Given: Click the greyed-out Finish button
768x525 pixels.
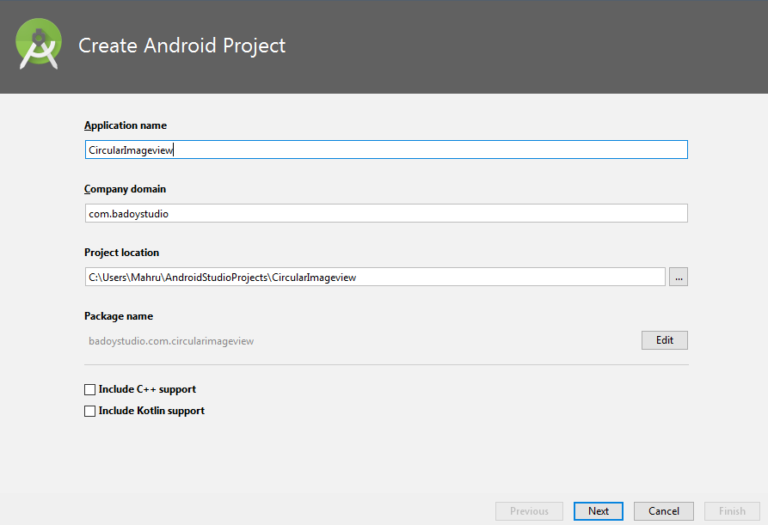Looking at the screenshot, I should point(732,511).
